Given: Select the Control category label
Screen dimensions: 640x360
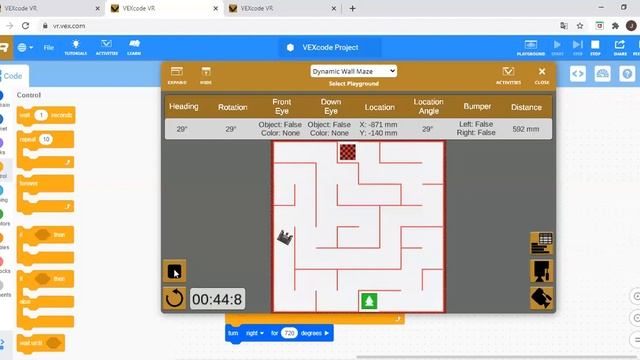Looking at the screenshot, I should [x=29, y=95].
